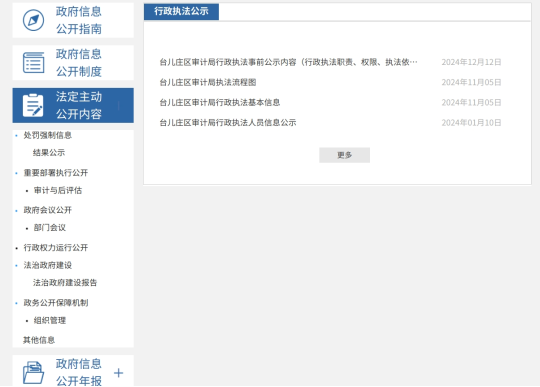This screenshot has width=540, height=387.
Task: Click the 2024年11月05日 date beside 行政执法基本信息
Action: click(x=471, y=103)
